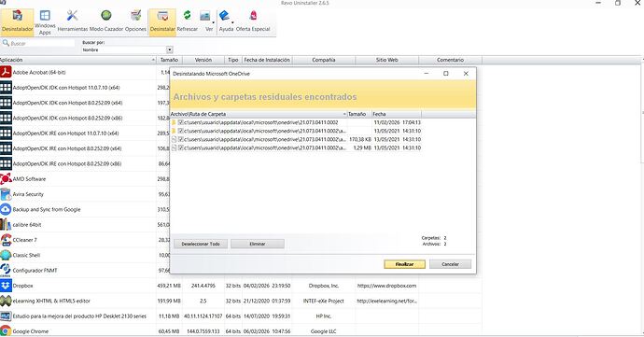Sort residual files by Fecha header
Screen dimensions: 644x337
[x=397, y=114]
